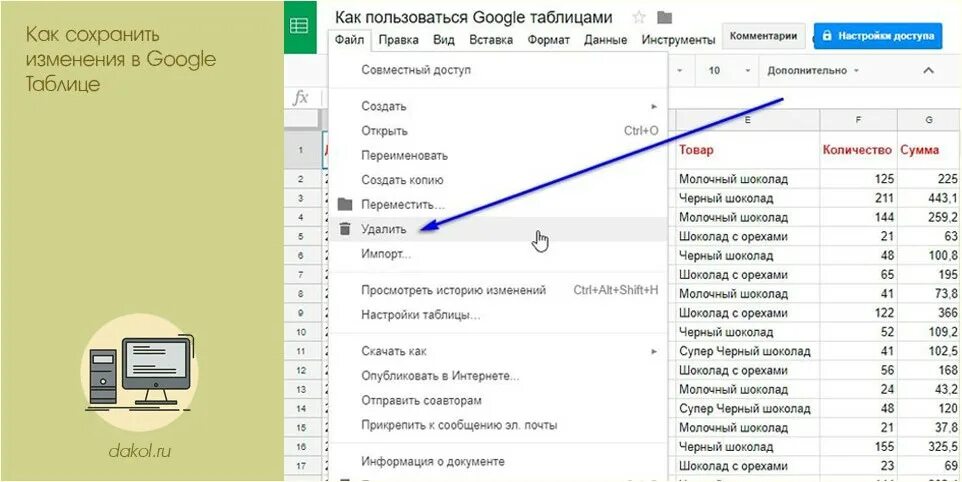
Task: Click cell with quantity 122
Action: [858, 313]
